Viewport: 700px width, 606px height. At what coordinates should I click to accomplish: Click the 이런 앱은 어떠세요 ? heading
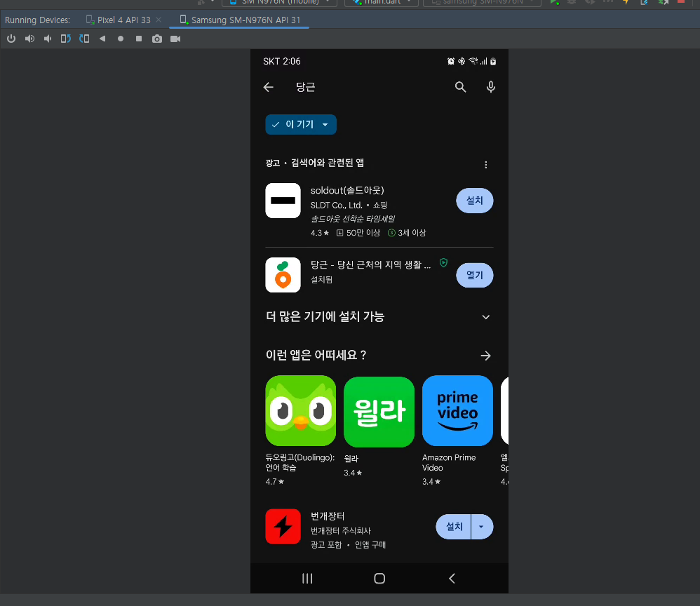pos(316,356)
